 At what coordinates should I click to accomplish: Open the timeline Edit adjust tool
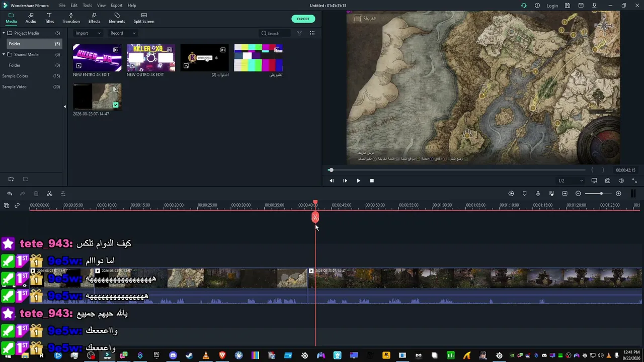coord(63,194)
